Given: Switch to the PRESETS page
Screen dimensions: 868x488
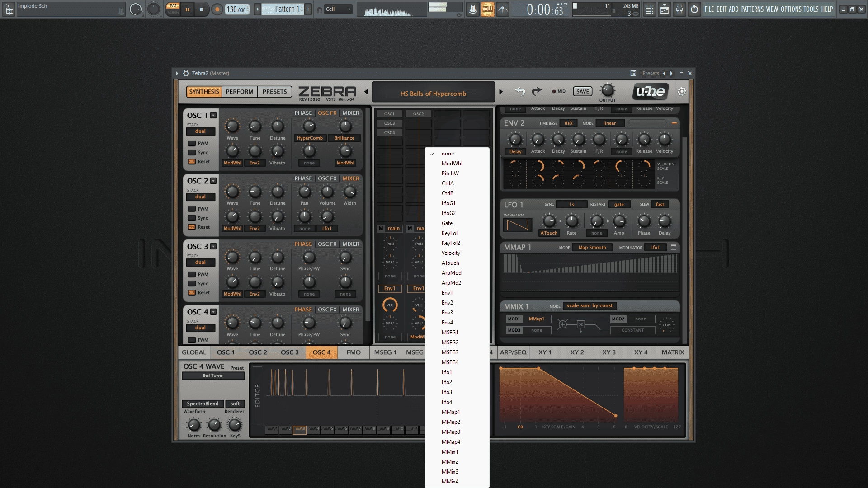Looking at the screenshot, I should tap(275, 92).
